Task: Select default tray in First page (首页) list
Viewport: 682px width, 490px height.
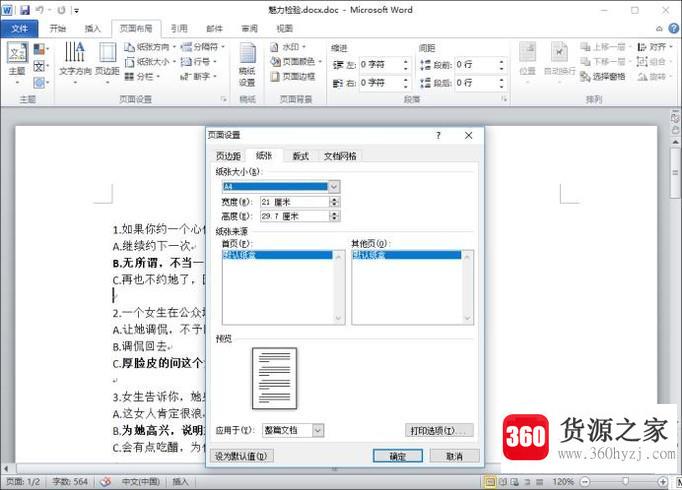Action: click(x=277, y=255)
